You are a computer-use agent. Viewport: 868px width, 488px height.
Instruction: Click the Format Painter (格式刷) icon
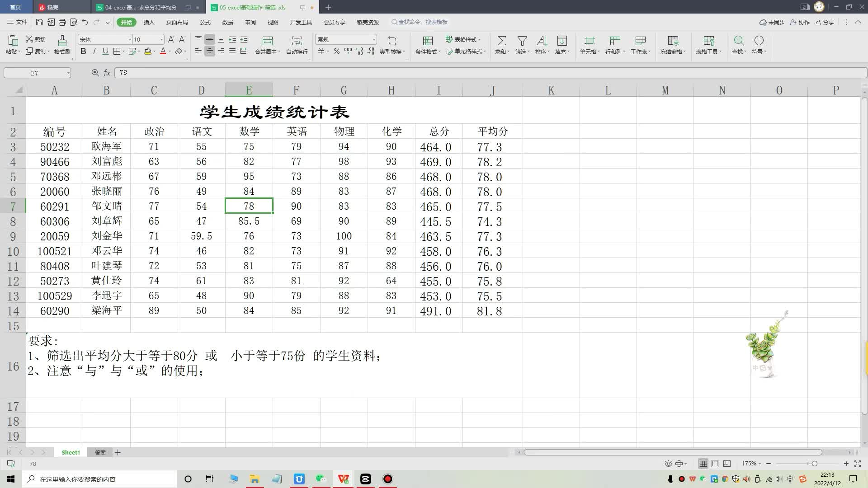click(62, 41)
